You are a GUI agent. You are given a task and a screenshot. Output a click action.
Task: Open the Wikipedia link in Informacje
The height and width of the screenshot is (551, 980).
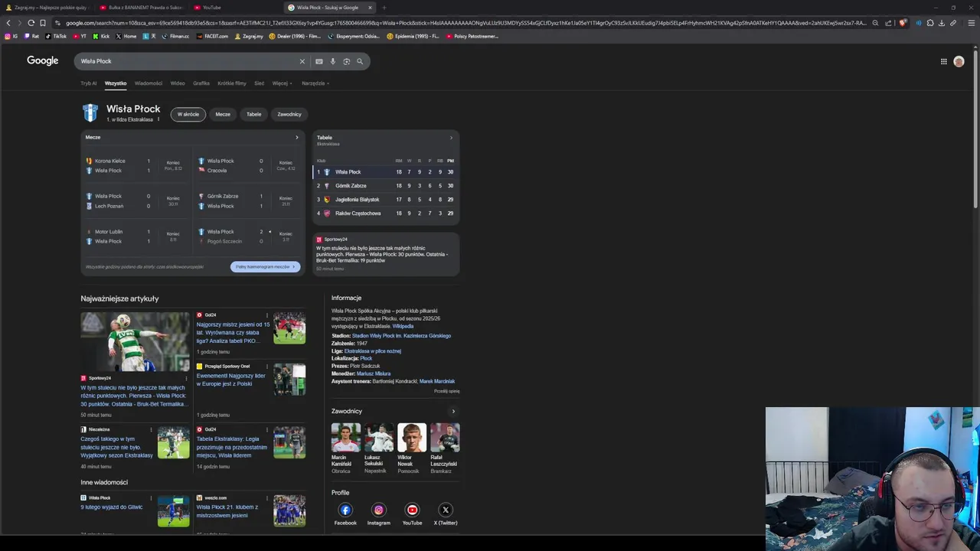(x=403, y=327)
